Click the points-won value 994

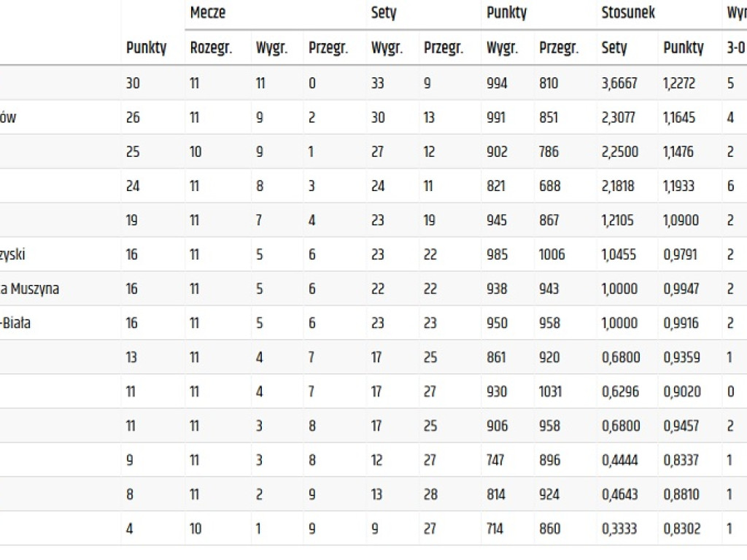coord(497,83)
